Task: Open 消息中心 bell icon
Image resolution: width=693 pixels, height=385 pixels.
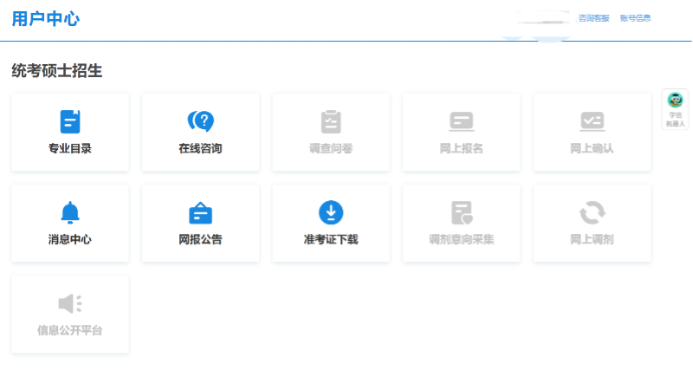Action: [x=70, y=213]
